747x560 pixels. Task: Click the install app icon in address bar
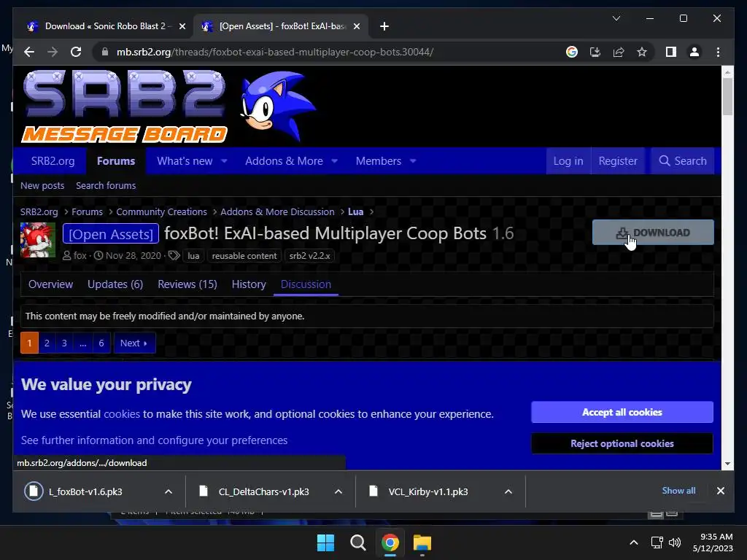pos(595,52)
